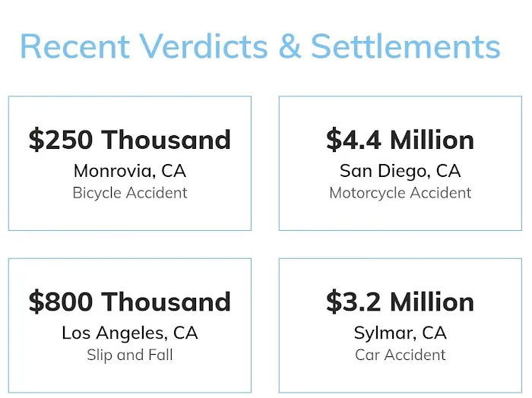Select the $800 Thousand amount text

click(x=130, y=302)
